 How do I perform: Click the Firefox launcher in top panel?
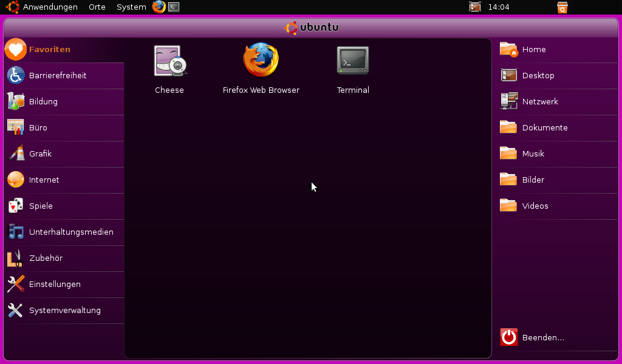[x=159, y=7]
